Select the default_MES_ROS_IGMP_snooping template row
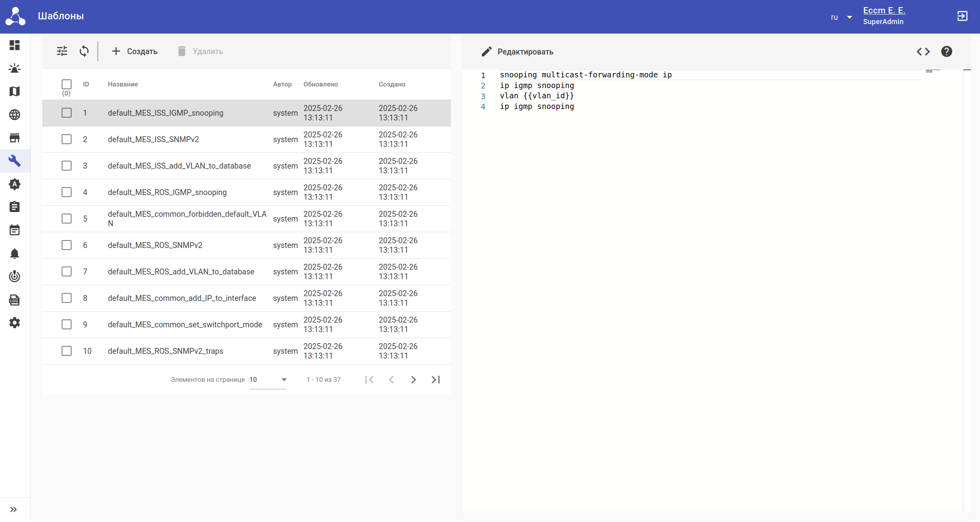The image size is (980, 522). 167,192
